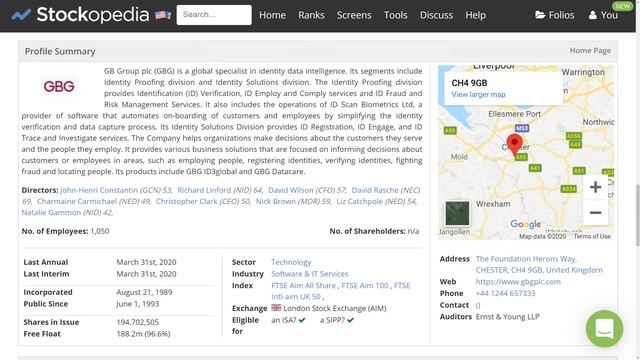Click the Technology sector link
Image resolution: width=640 pixels, height=360 pixels.
[x=291, y=262]
